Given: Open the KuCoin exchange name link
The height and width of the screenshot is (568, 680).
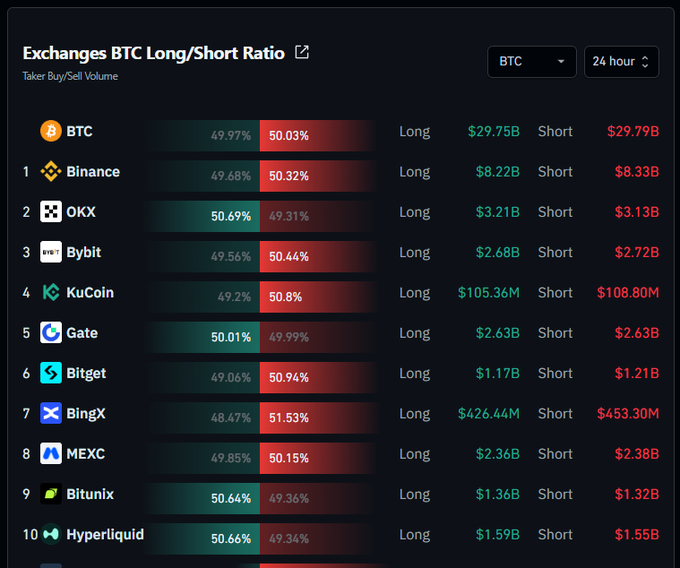Looking at the screenshot, I should [90, 293].
